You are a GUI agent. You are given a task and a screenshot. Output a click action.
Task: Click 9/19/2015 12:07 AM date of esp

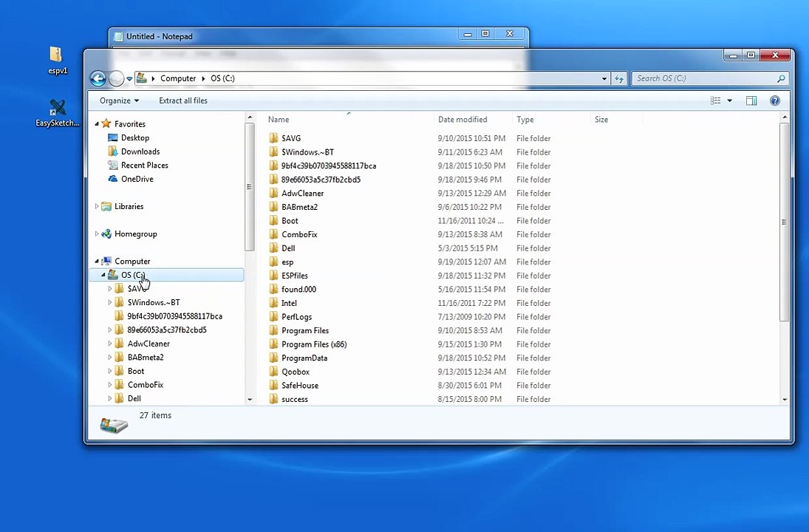click(471, 262)
